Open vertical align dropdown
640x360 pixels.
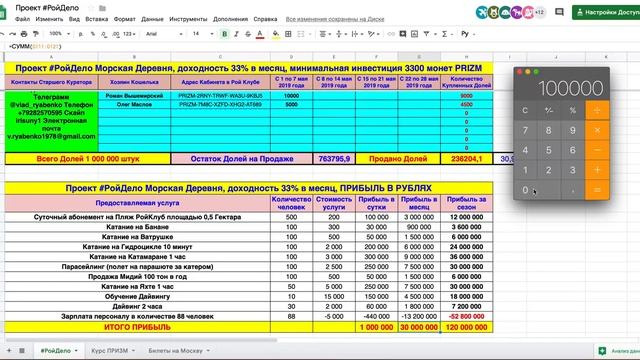click(x=341, y=34)
